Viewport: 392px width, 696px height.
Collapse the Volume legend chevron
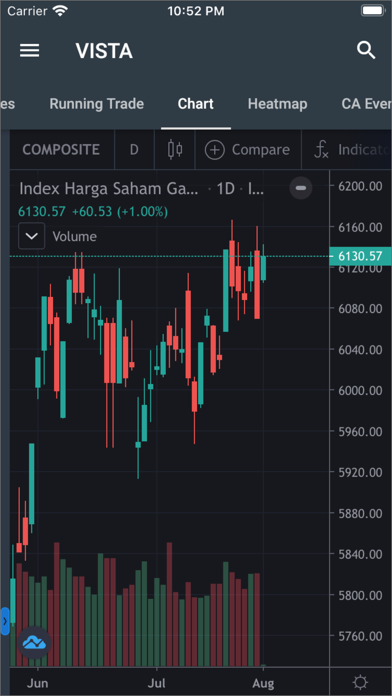click(x=32, y=236)
